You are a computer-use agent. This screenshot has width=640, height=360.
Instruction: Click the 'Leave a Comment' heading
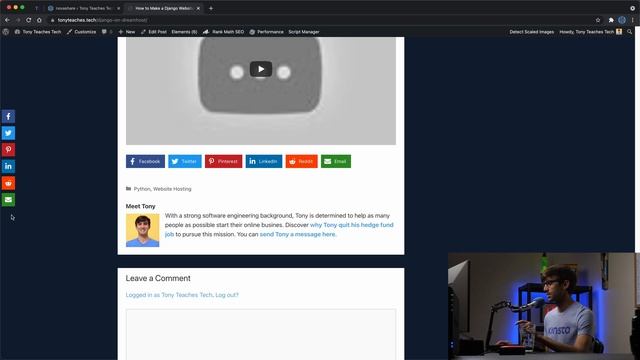pos(158,278)
